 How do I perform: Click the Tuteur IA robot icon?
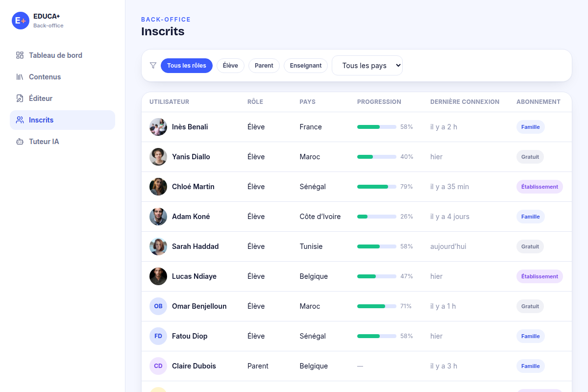(x=20, y=142)
